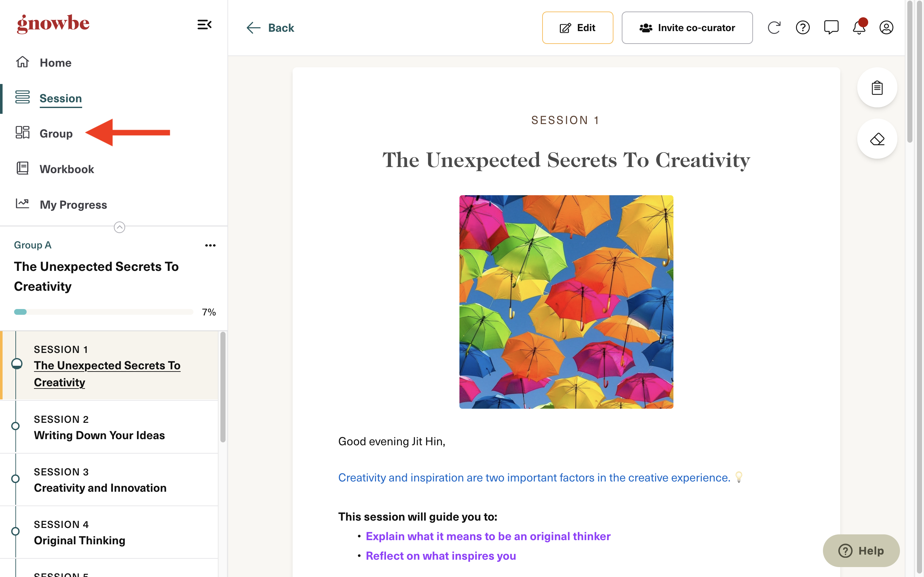Click the eraser floating button
Viewport: 924px width, 577px height.
877,139
